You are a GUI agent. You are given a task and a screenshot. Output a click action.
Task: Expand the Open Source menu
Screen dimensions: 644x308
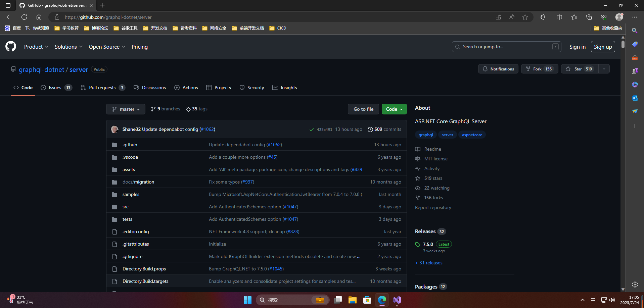tap(107, 47)
